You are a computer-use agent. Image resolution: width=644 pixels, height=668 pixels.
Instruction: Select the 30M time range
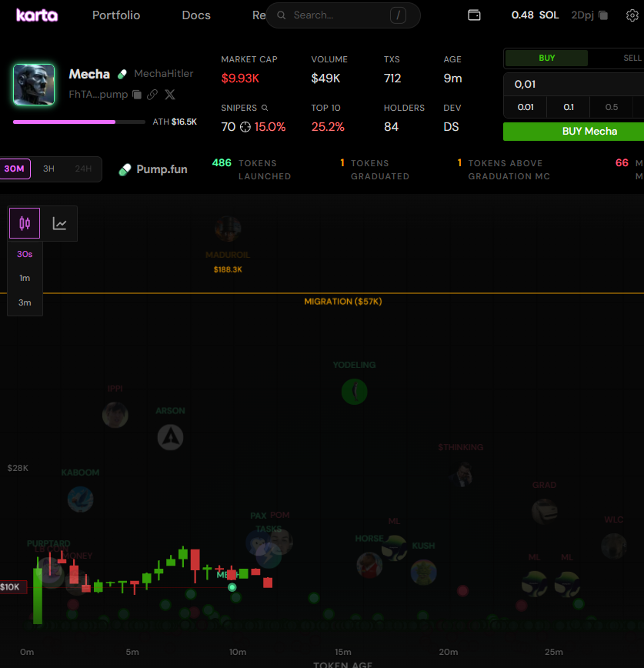coord(15,169)
